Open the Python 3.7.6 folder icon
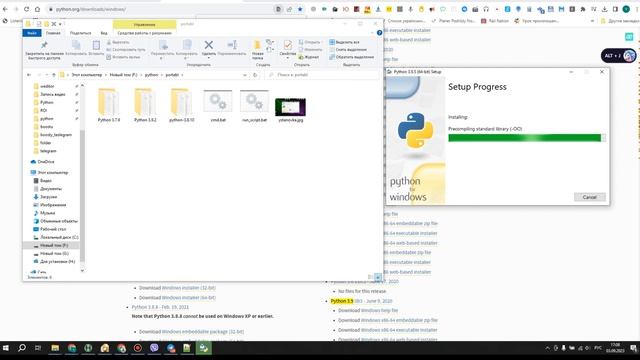This screenshot has height=360, width=640. tap(109, 102)
